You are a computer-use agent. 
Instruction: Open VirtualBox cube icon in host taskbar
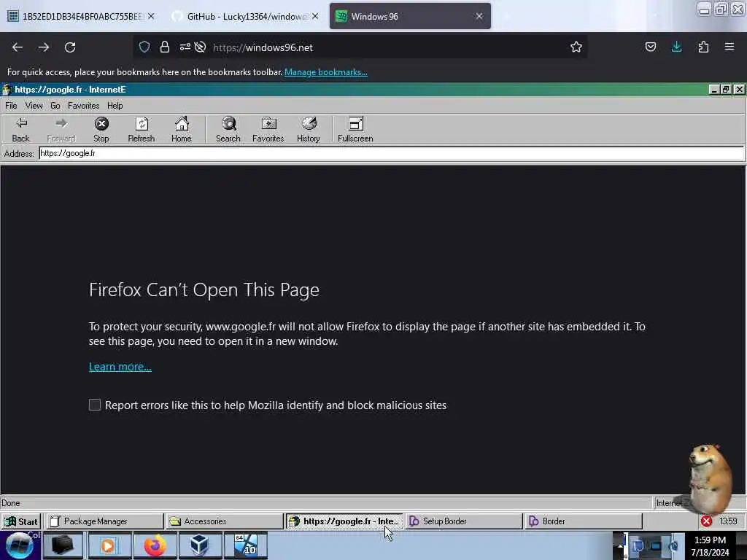(199, 545)
